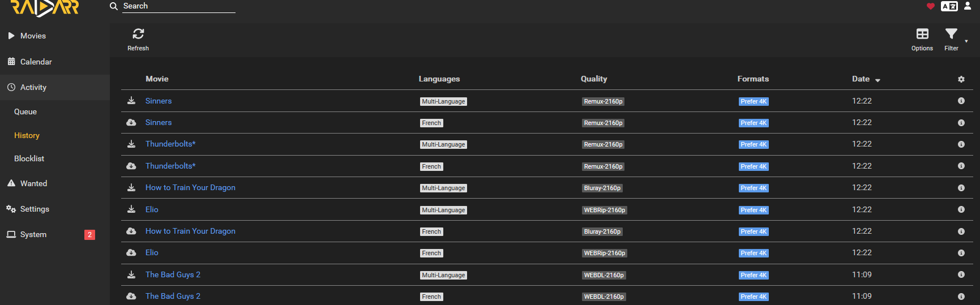Go to the Blocklist page
Screen dimensions: 980x305
[x=55, y=158]
